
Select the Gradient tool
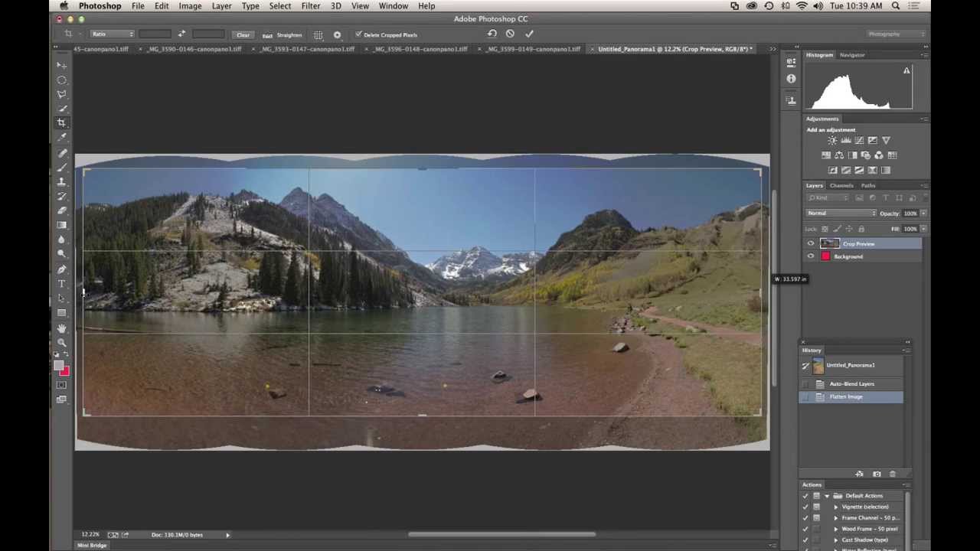point(62,225)
